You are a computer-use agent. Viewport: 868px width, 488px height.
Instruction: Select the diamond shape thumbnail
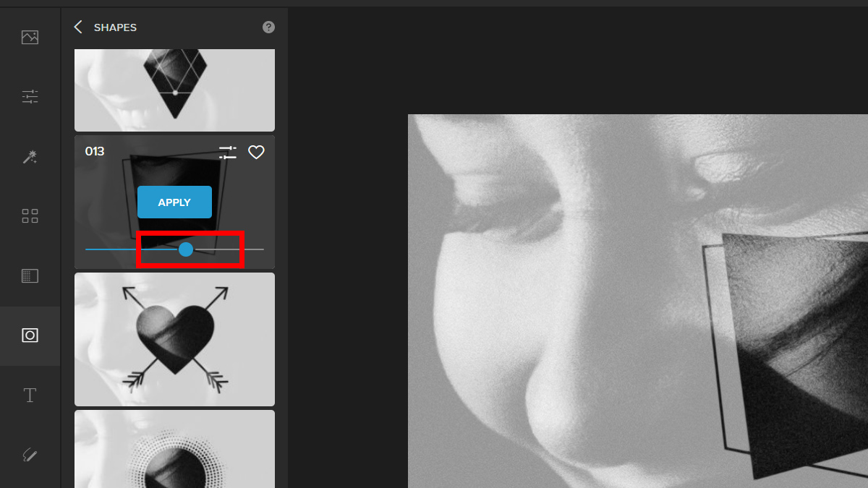(x=174, y=90)
